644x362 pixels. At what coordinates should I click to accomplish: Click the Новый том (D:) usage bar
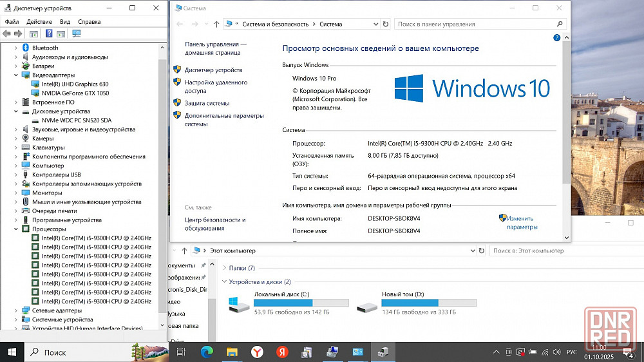click(x=428, y=303)
